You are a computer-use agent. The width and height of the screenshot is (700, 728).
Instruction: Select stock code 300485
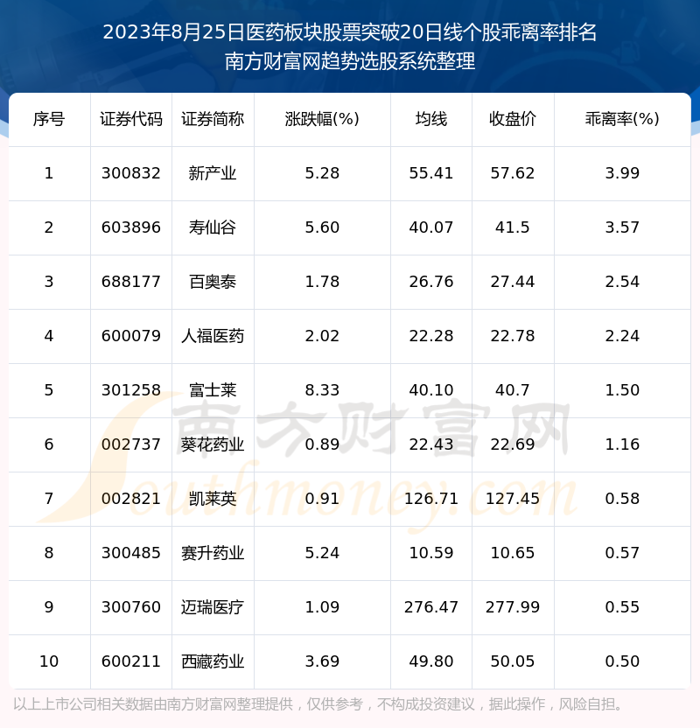131,553
